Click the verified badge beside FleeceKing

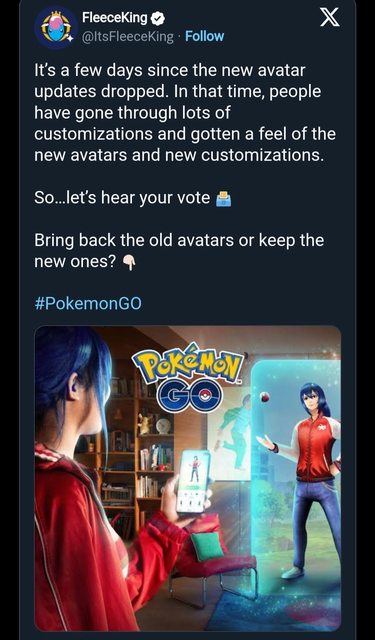click(x=157, y=18)
